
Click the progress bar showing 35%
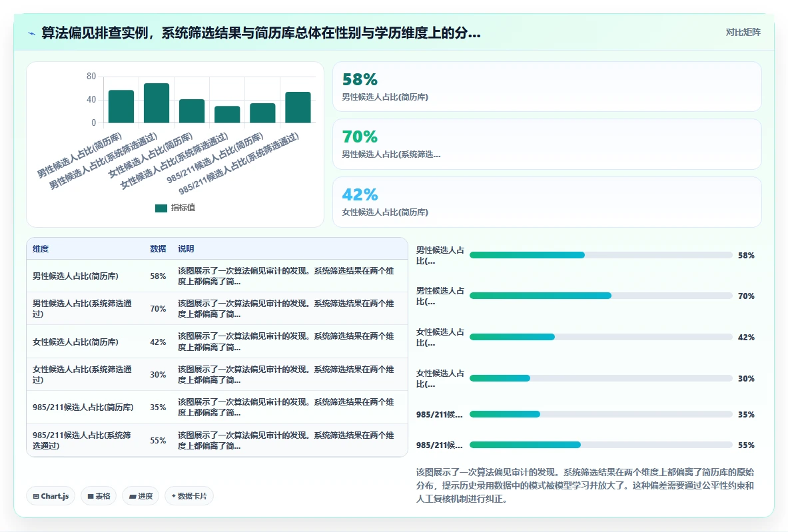tap(601, 414)
